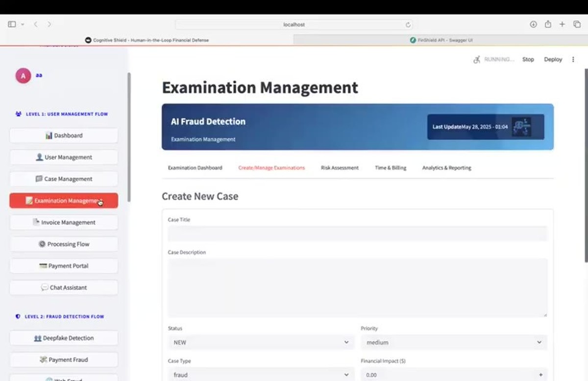Open Time & Billing tab
The height and width of the screenshot is (381, 588).
pos(391,167)
